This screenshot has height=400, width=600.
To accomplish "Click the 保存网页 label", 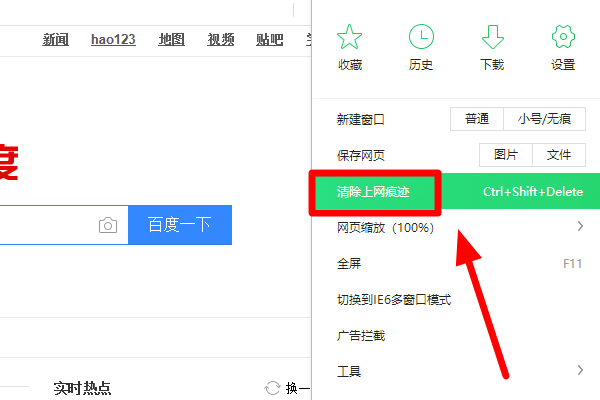I will (x=360, y=155).
